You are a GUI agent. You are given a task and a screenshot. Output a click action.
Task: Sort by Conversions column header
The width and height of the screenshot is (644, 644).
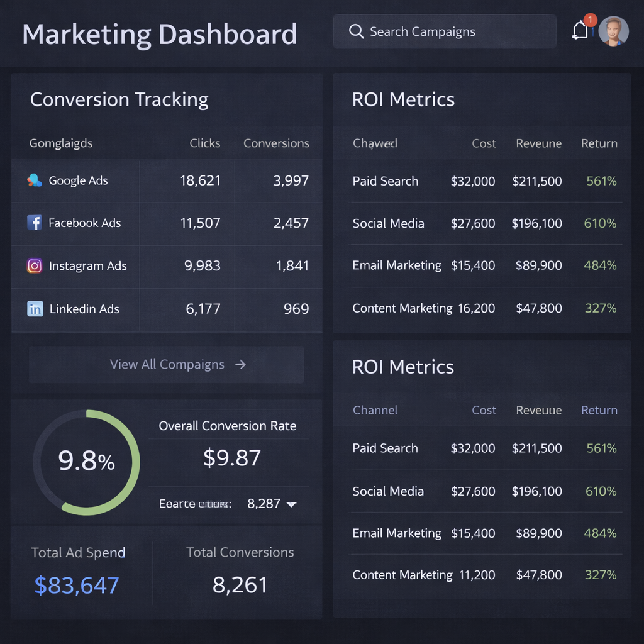pyautogui.click(x=276, y=143)
